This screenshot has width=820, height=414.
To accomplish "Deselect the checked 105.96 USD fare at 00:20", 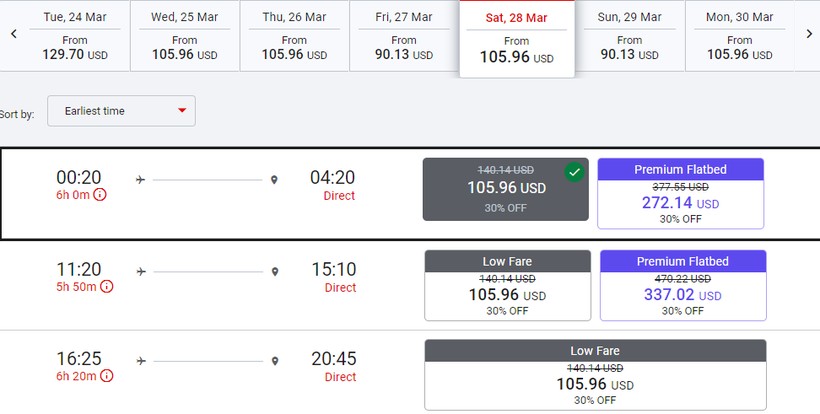I will click(x=505, y=189).
